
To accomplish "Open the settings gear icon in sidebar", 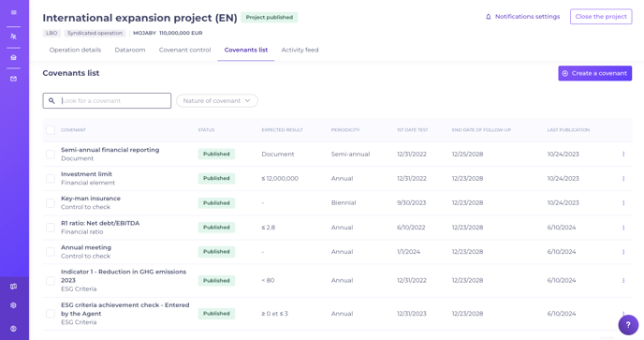I will [13, 305].
